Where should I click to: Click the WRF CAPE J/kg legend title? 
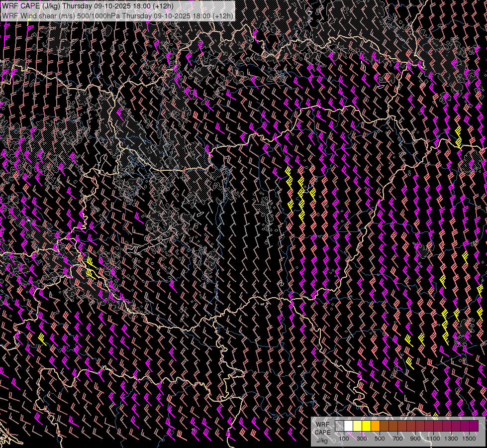pyautogui.click(x=322, y=432)
